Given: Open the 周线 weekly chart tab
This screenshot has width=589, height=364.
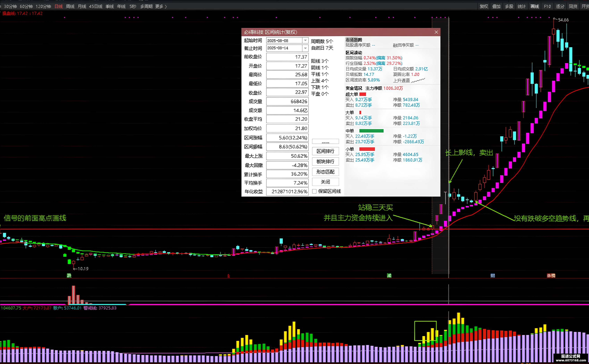Looking at the screenshot, I should [x=70, y=6].
